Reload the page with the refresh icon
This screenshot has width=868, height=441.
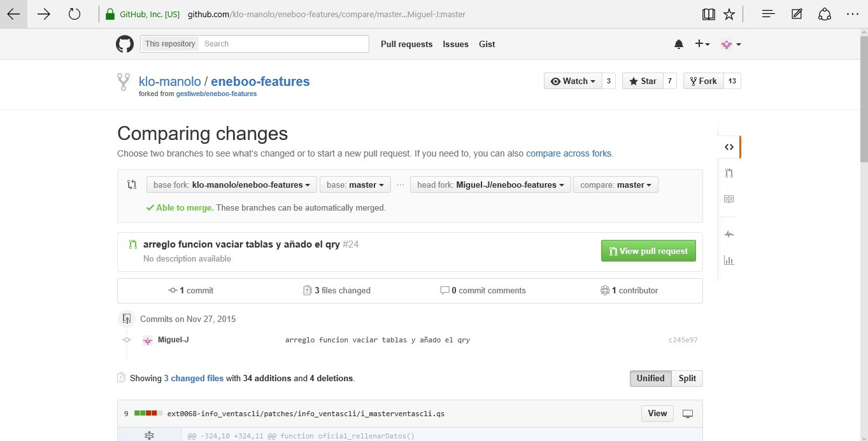(75, 14)
